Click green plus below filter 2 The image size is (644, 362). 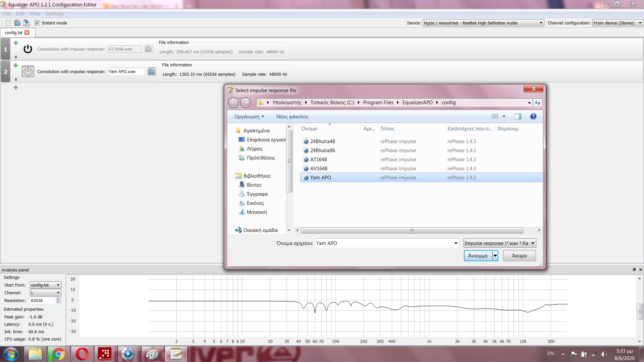[x=16, y=87]
